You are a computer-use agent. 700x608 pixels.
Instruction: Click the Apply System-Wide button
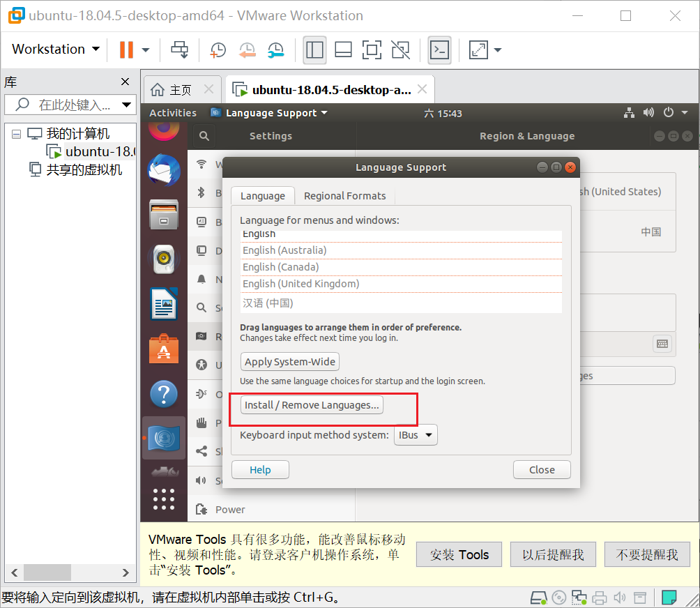tap(290, 362)
